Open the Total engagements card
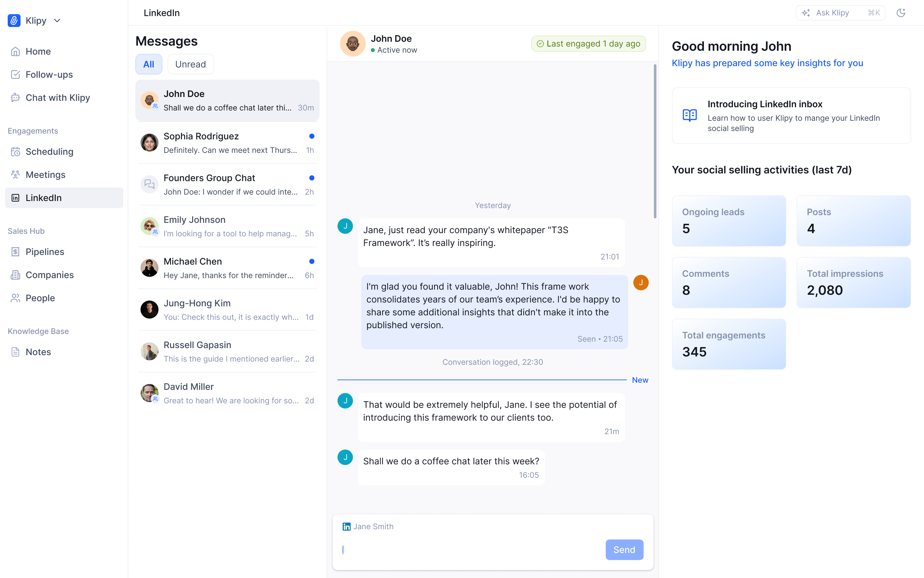 (729, 344)
